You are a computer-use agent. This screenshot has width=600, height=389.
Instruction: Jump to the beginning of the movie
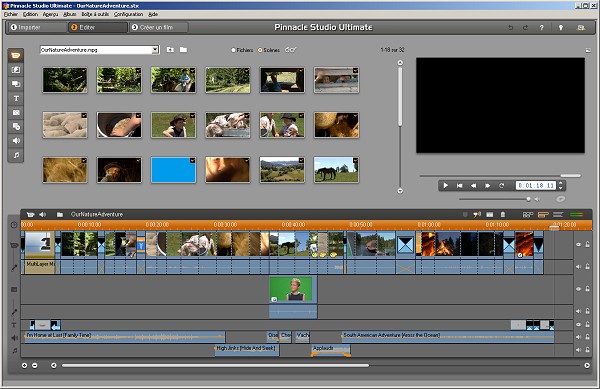[x=460, y=186]
